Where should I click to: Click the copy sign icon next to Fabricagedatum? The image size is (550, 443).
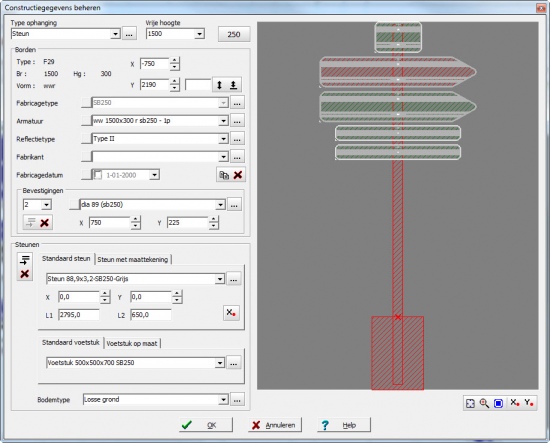point(224,175)
